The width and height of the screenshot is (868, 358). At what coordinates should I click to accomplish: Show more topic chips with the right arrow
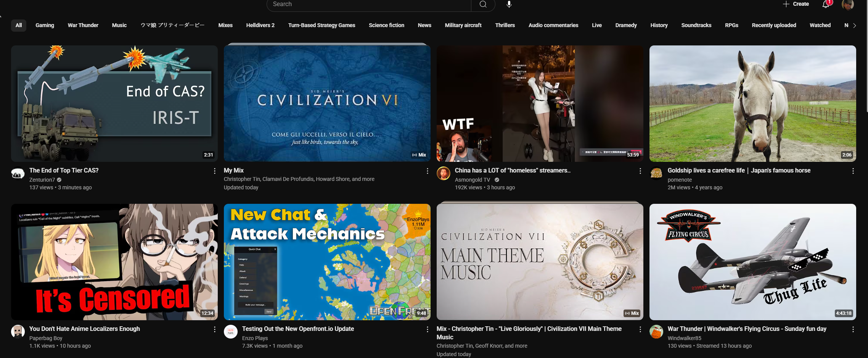tap(855, 26)
